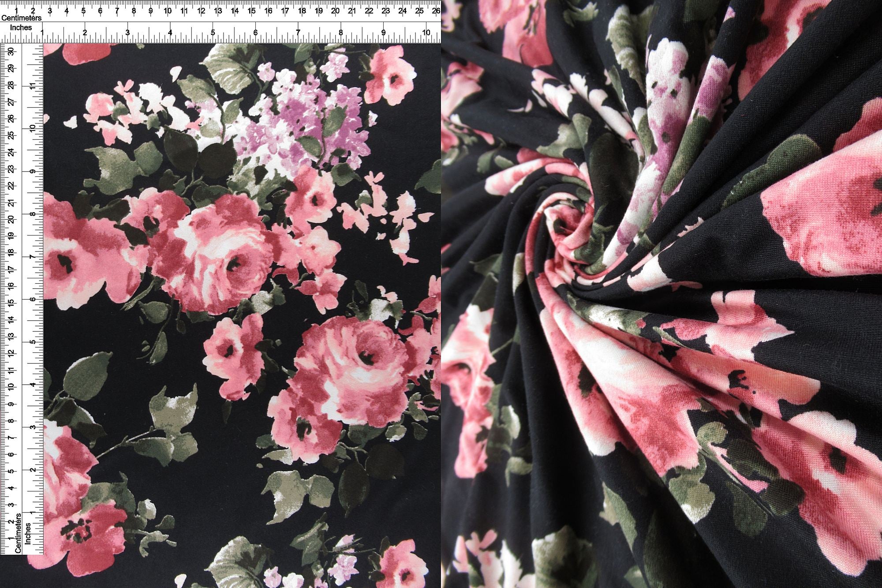
Task: Click number 7 on the vertical inches scale
Action: click(33, 257)
